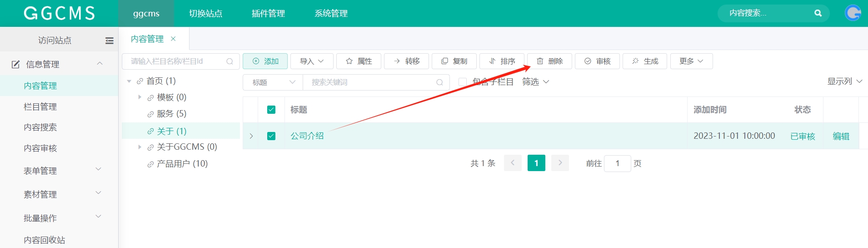This screenshot has height=248, width=868.
Task: Open the 公司介绍 title link
Action: click(x=307, y=136)
